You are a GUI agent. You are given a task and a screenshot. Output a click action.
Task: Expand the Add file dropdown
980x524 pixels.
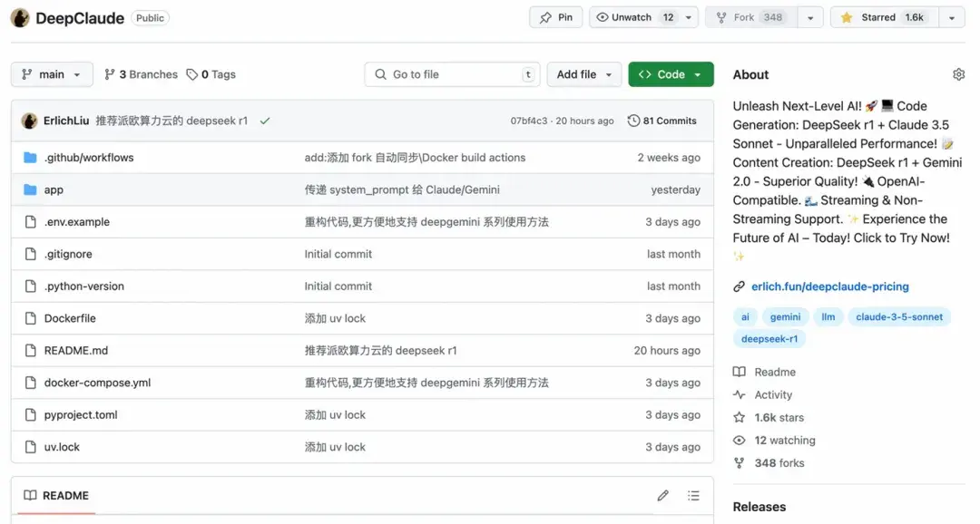click(584, 74)
